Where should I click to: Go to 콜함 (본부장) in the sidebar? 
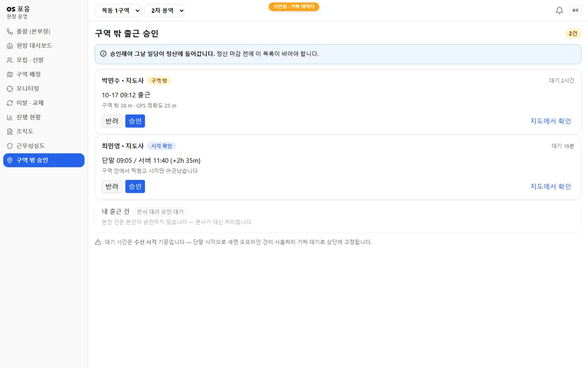tap(44, 31)
